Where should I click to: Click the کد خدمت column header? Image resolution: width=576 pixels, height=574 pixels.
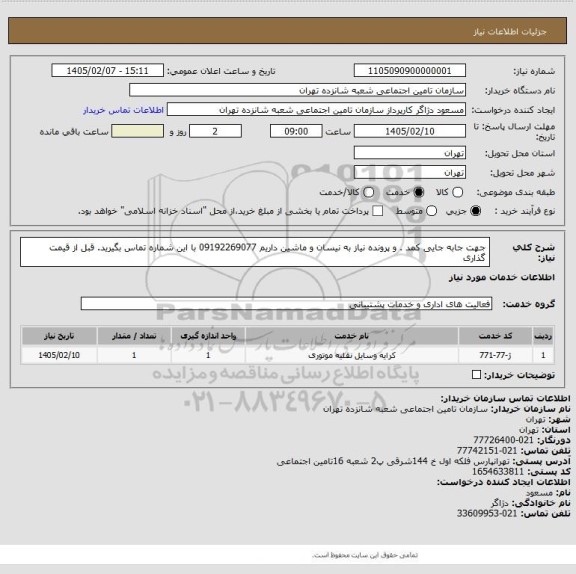[x=495, y=336]
